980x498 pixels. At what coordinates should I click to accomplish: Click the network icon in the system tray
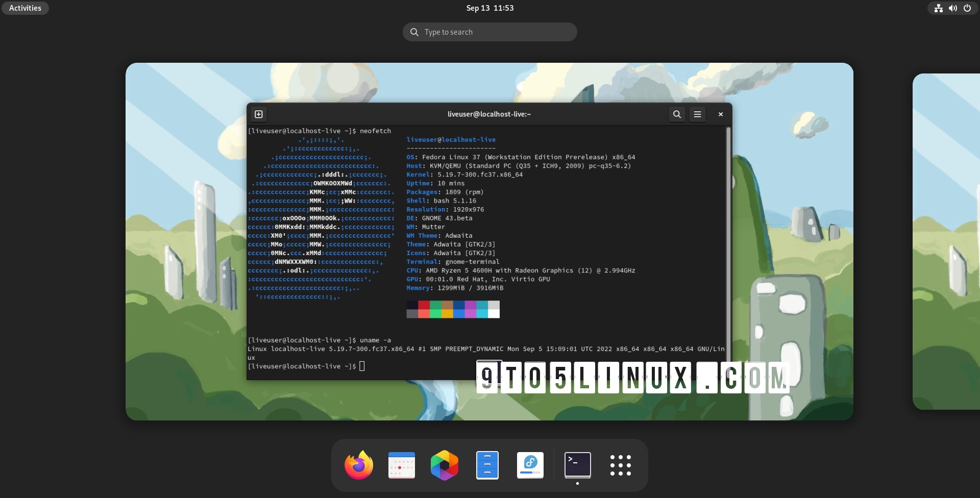[x=938, y=8]
